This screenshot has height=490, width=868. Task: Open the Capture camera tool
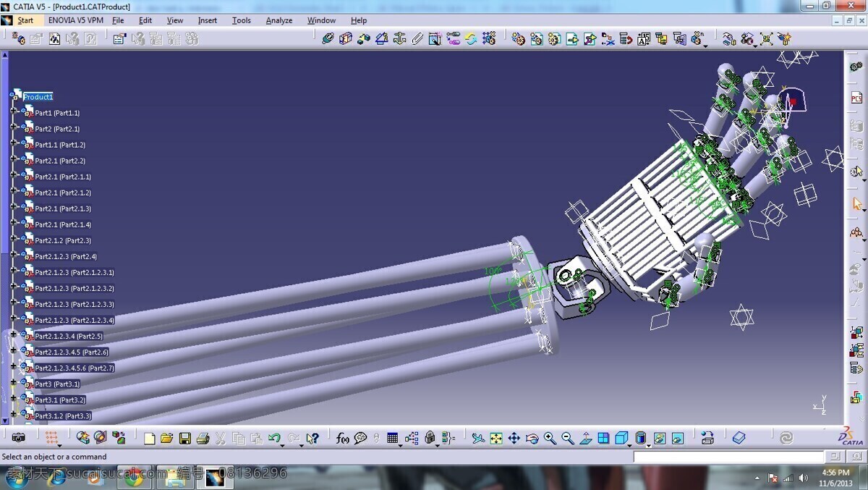coord(18,437)
